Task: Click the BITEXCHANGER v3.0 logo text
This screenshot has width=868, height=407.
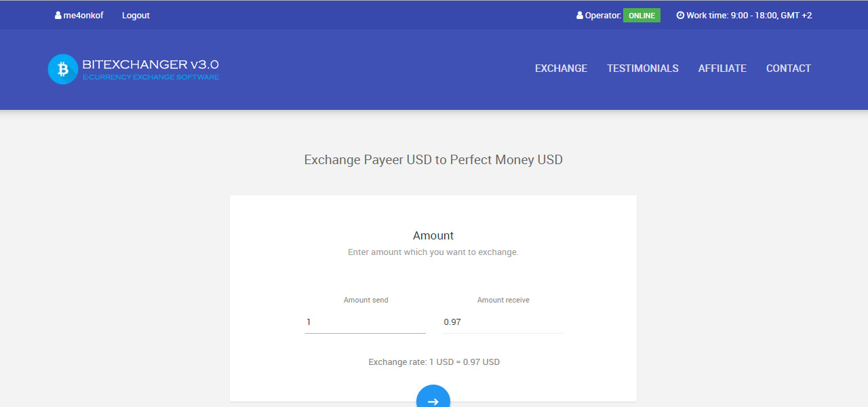Action: coord(151,64)
